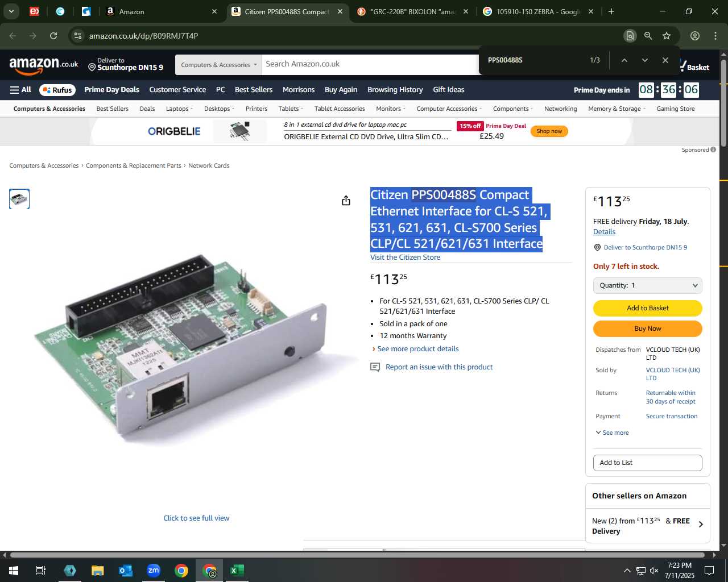The height and width of the screenshot is (582, 728).
Task: Open Windows Start menu
Action: [14, 571]
